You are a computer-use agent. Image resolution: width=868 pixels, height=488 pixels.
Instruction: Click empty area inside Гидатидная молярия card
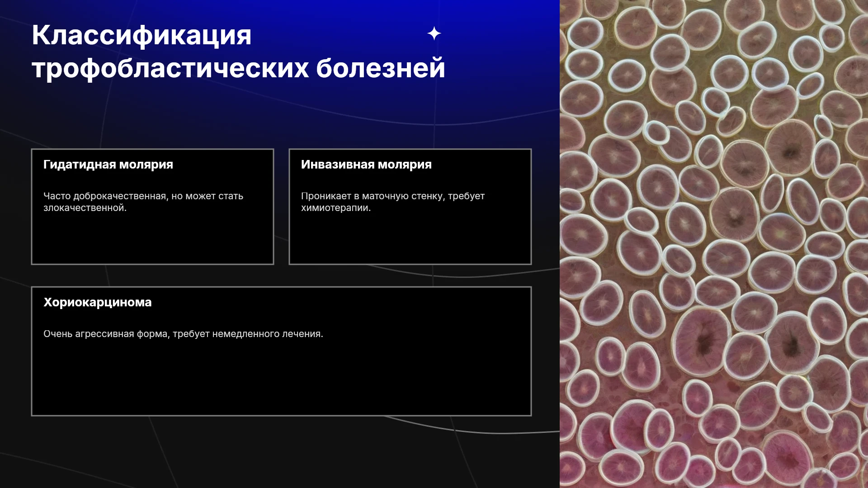tap(152, 239)
